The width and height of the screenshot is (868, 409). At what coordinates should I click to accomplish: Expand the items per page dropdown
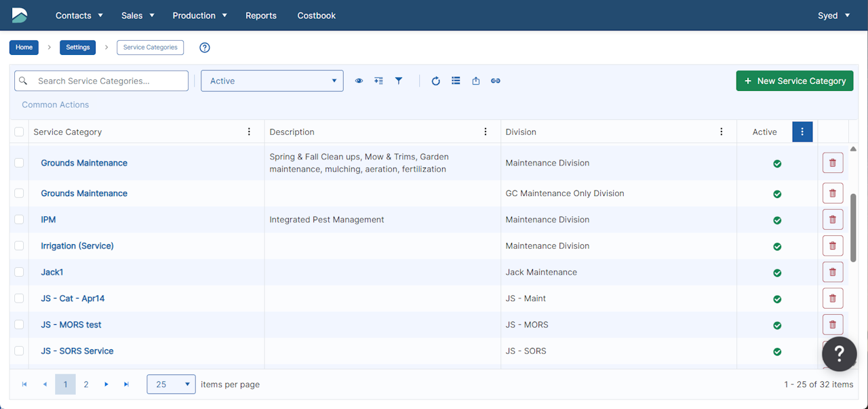pos(171,385)
